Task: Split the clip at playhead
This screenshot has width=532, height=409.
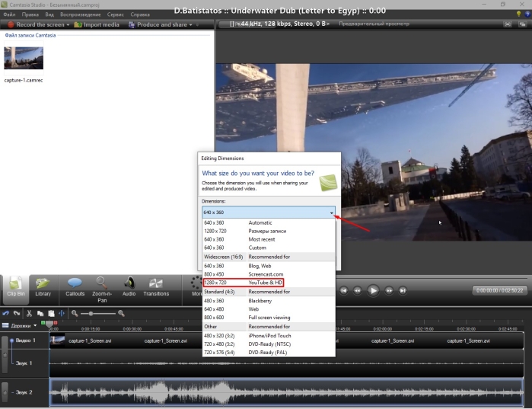Action: pyautogui.click(x=62, y=313)
